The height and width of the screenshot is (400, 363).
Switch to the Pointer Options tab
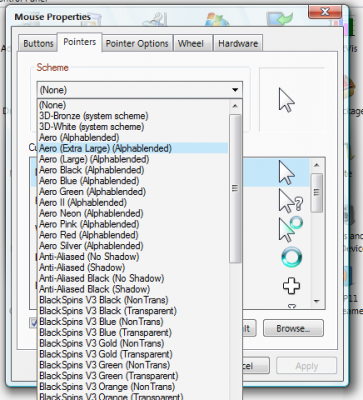pyautogui.click(x=137, y=43)
